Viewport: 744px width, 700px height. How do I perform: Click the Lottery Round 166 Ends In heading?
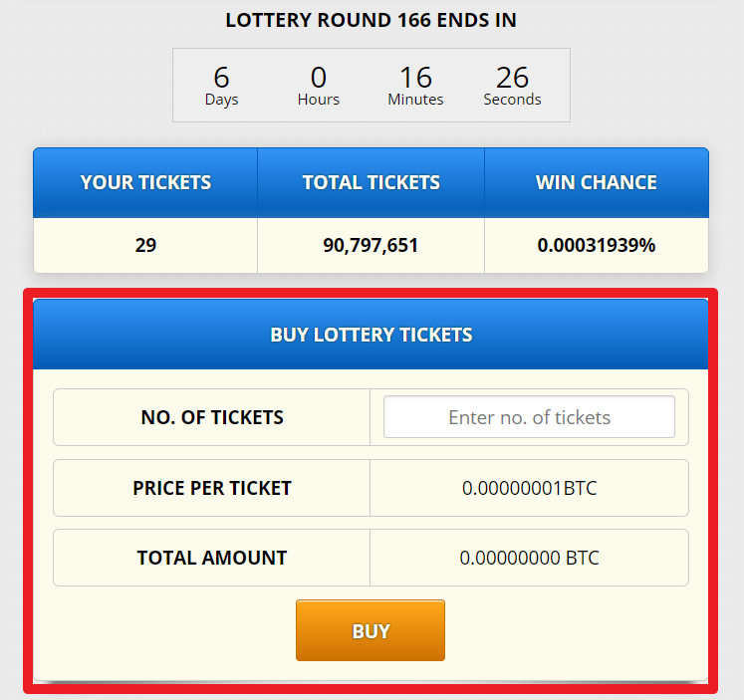(372, 20)
